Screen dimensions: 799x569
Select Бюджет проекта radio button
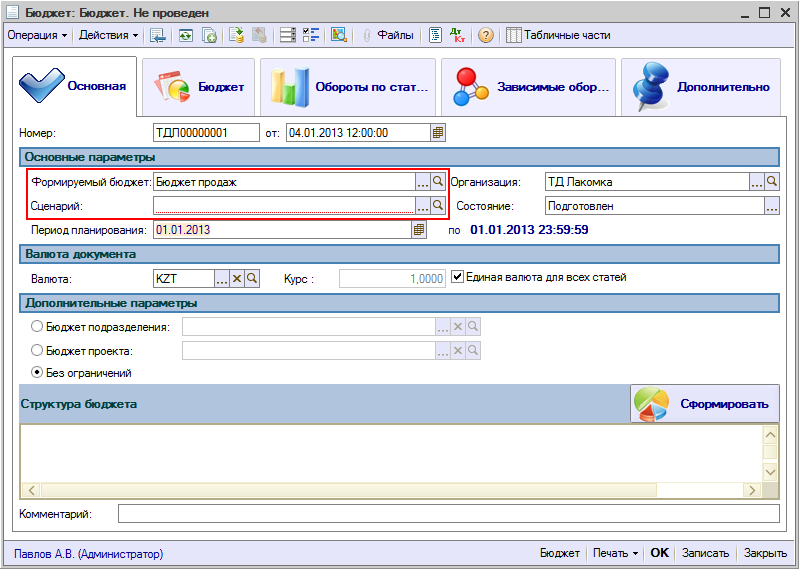tap(38, 351)
